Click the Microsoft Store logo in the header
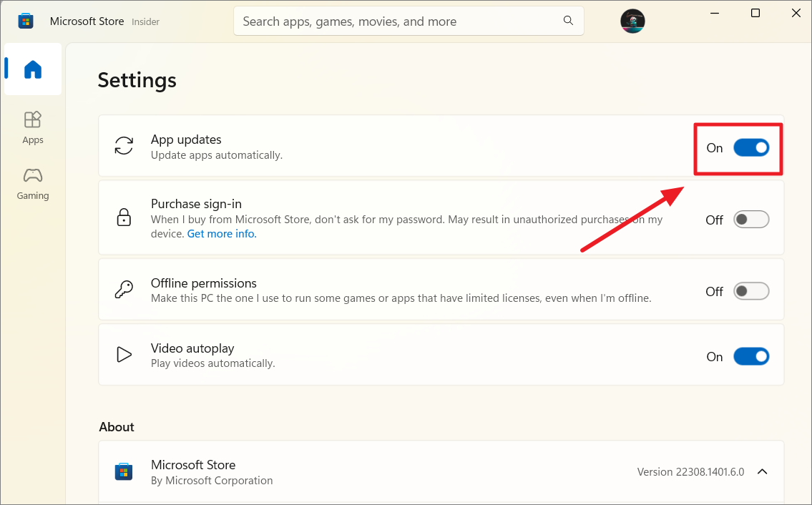The image size is (812, 505). tap(26, 21)
